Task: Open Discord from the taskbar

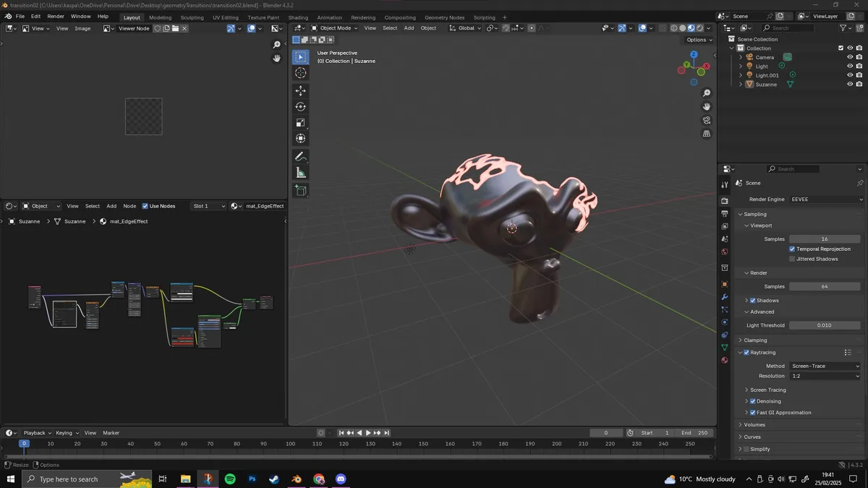Action: (x=341, y=479)
